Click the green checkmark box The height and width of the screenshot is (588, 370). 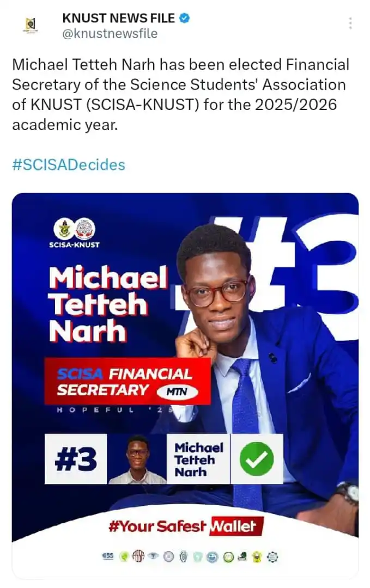[257, 458]
